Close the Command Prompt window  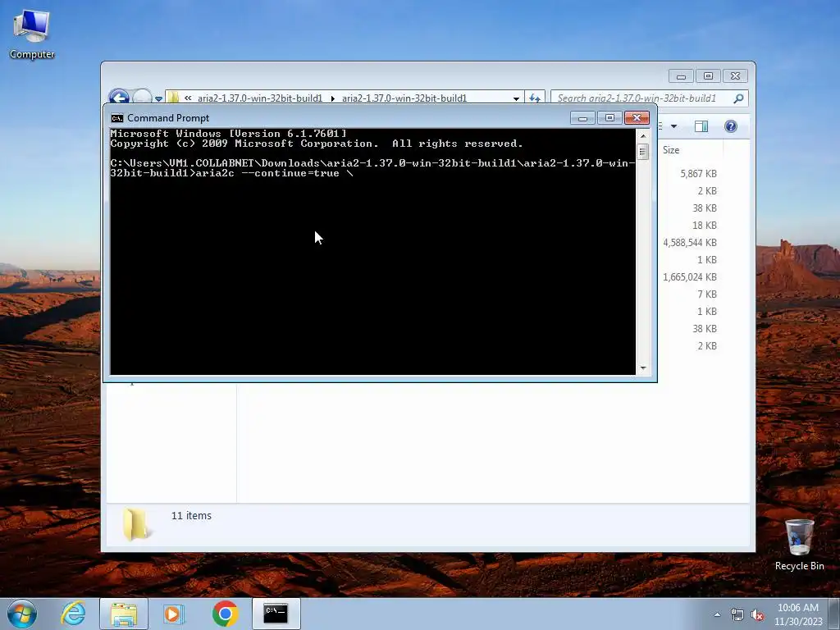[x=637, y=118]
